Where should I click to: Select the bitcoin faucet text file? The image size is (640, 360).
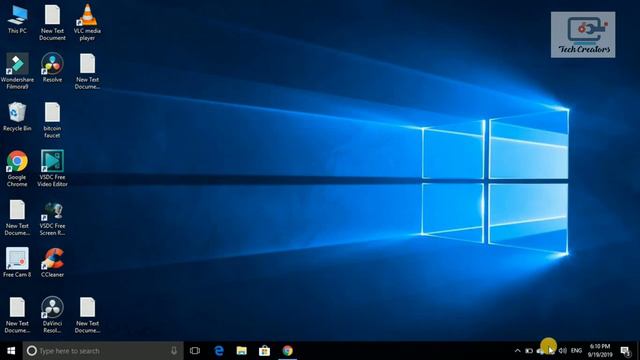[52, 120]
